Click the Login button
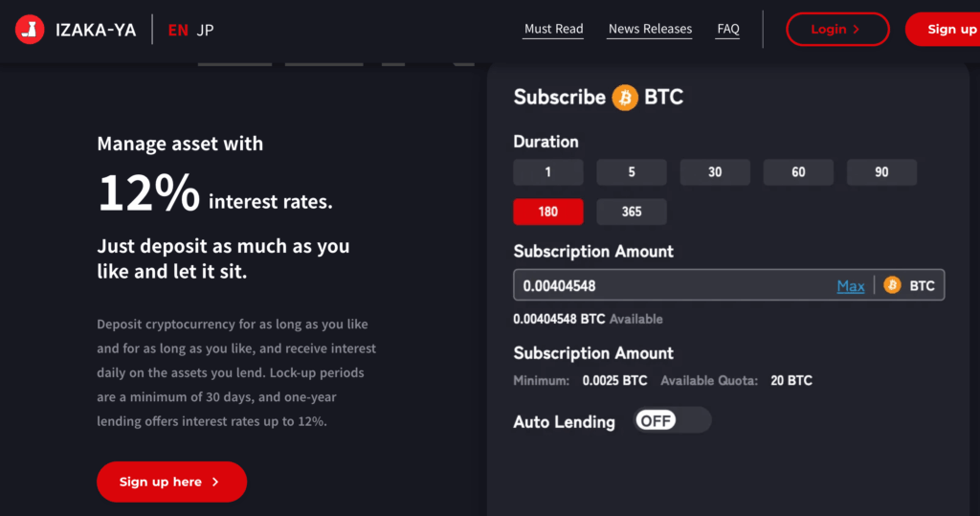The height and width of the screenshot is (516, 980). click(837, 30)
